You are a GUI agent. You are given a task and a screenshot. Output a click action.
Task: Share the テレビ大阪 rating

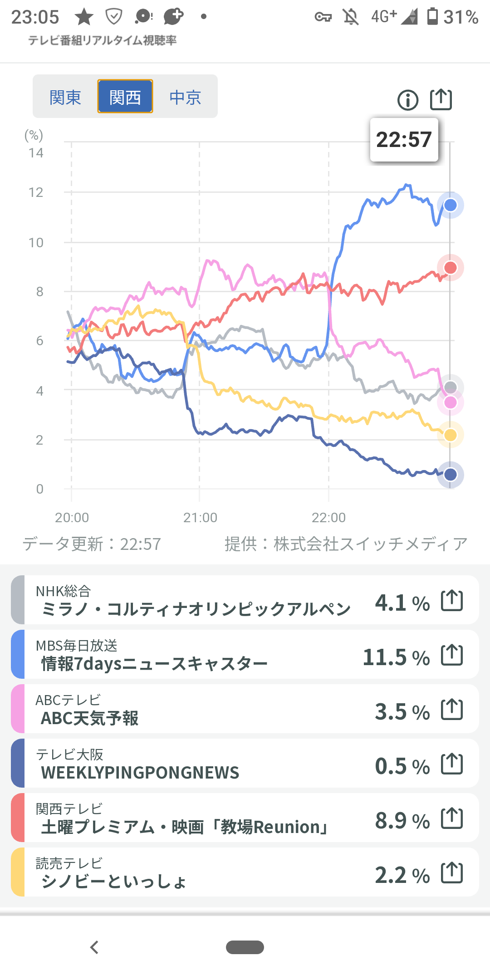tap(452, 764)
